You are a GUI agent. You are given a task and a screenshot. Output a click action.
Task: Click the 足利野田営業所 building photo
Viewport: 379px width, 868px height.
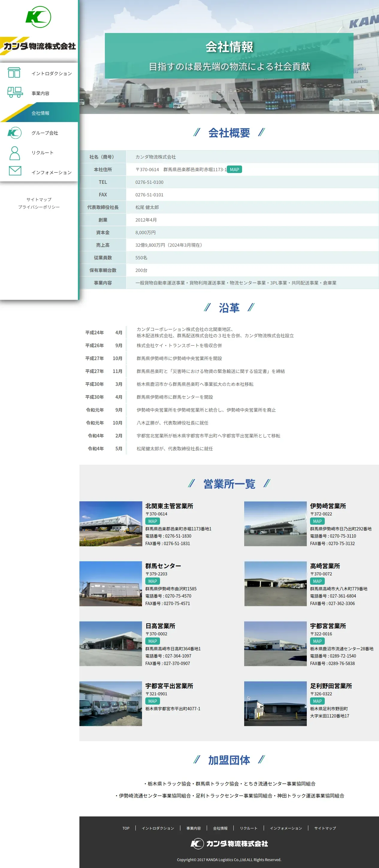tap(275, 704)
